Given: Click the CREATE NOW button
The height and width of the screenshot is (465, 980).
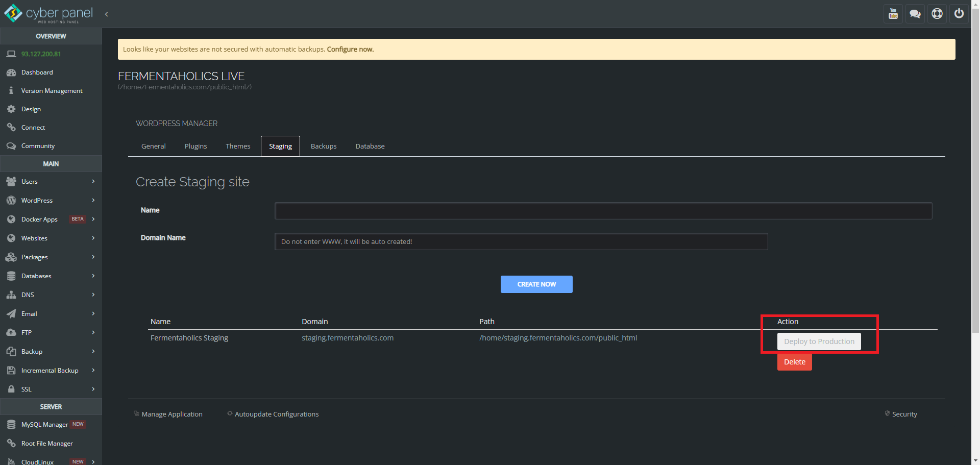Looking at the screenshot, I should click(x=536, y=284).
